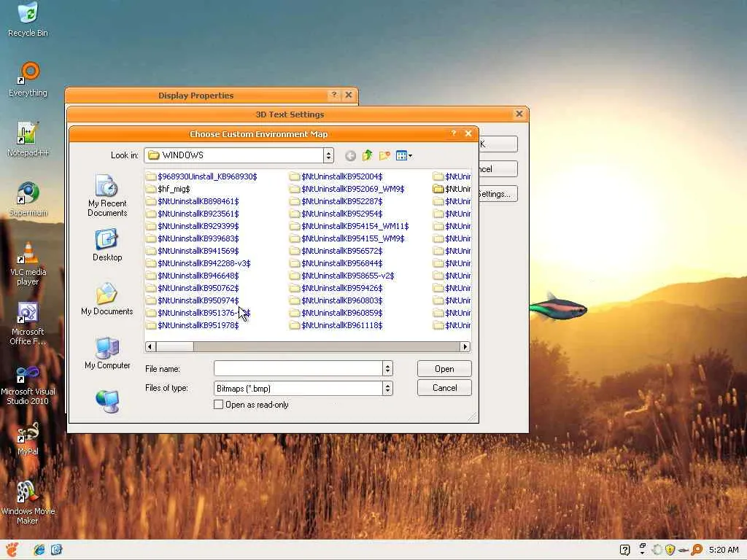This screenshot has width=747, height=560.
Task: Click the security shield tray icon
Action: coord(670,550)
